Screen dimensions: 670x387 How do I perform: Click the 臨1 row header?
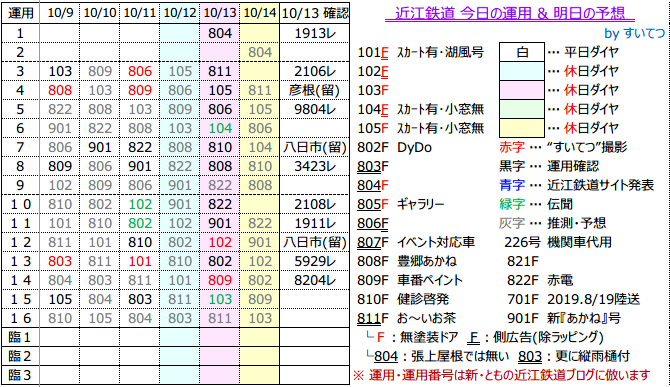tap(20, 337)
